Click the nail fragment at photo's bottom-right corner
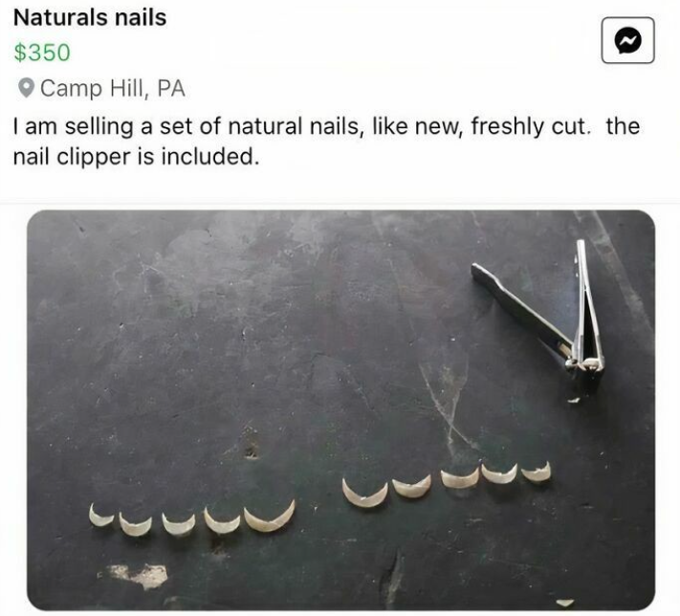680x616 pixels. [x=564, y=603]
